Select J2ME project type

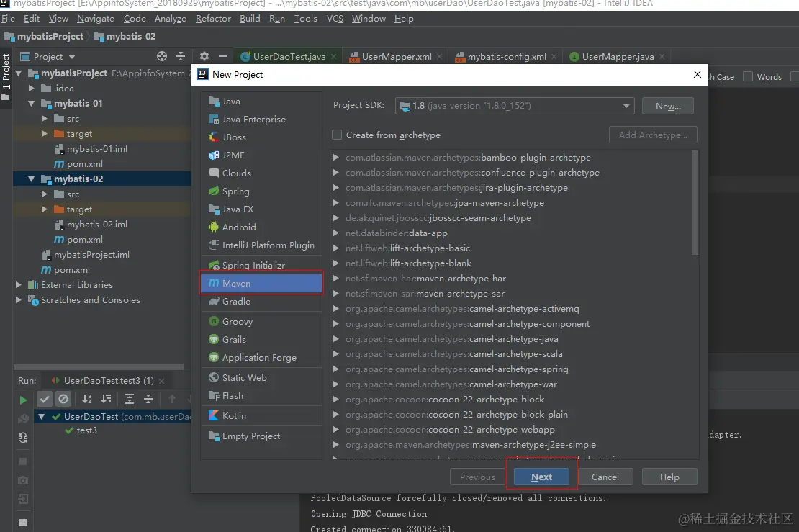261,155
